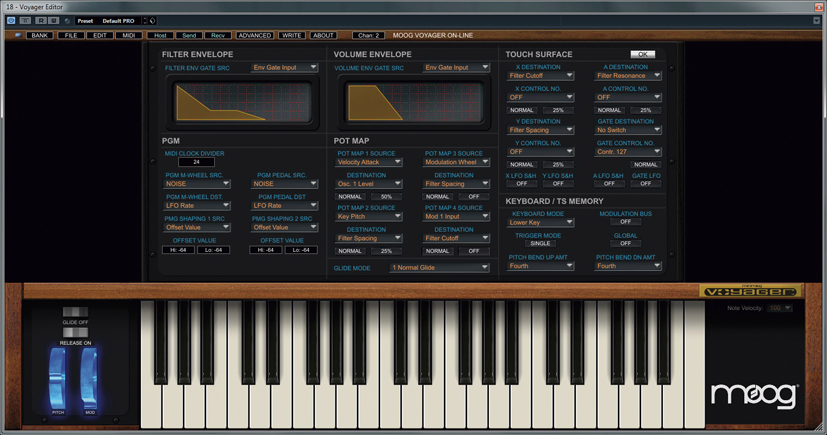Viewport: 827px width, 435px height.
Task: Click the PITCH wheel
Action: 57,378
